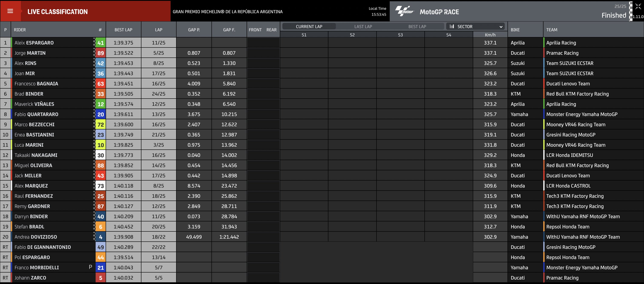This screenshot has width=644, height=284.
Task: Click Pramac Racing in Zarco's row
Action: tap(562, 278)
